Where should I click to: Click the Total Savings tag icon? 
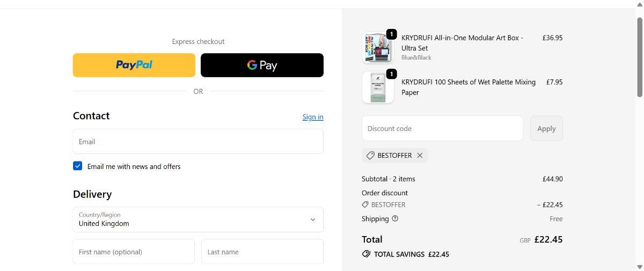click(x=366, y=254)
